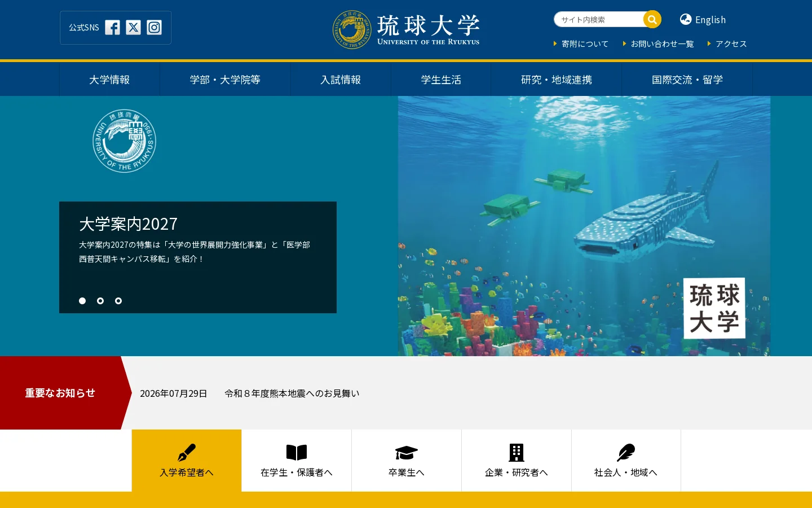Open the official Facebook page icon
This screenshot has width=812, height=508.
(112, 28)
